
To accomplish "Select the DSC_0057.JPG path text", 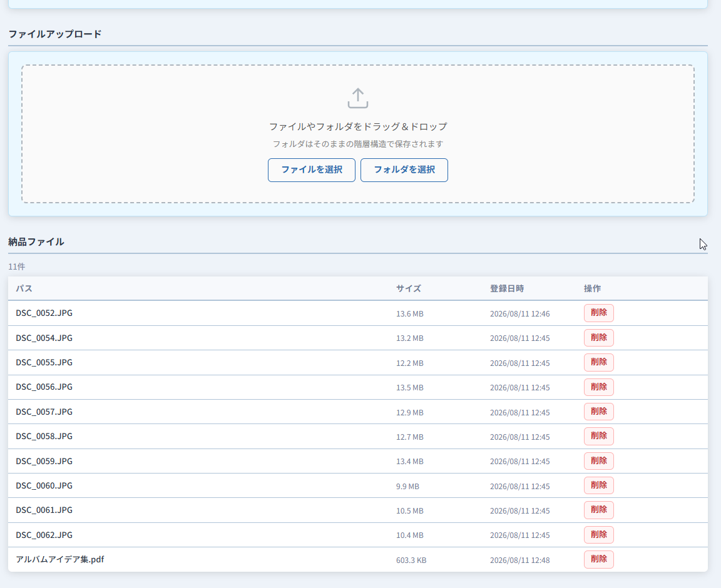I will 44,412.
